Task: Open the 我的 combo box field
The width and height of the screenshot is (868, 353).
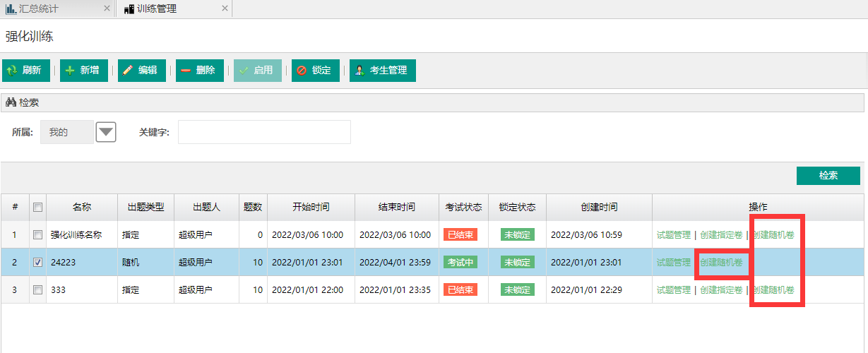Action: coord(66,132)
